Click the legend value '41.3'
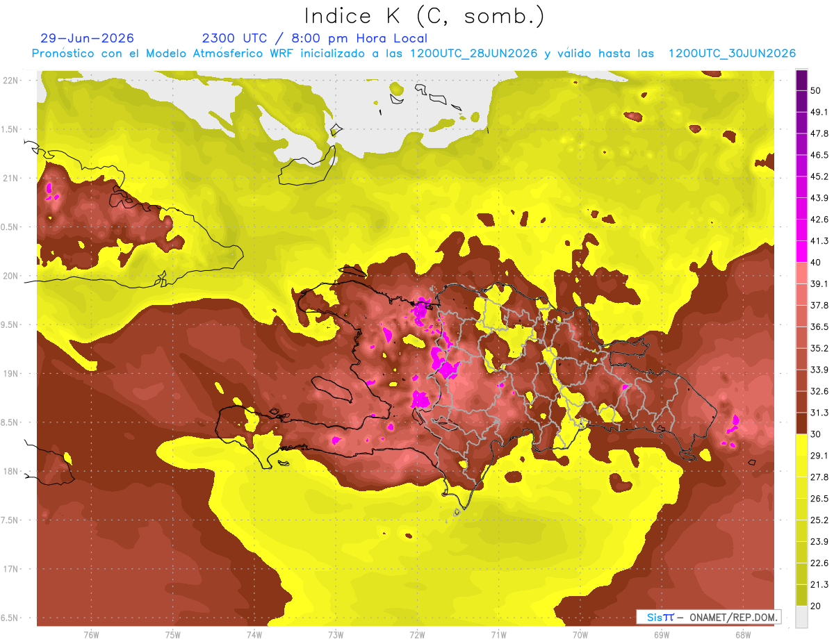Viewport: 834px width, 644px height. [819, 241]
